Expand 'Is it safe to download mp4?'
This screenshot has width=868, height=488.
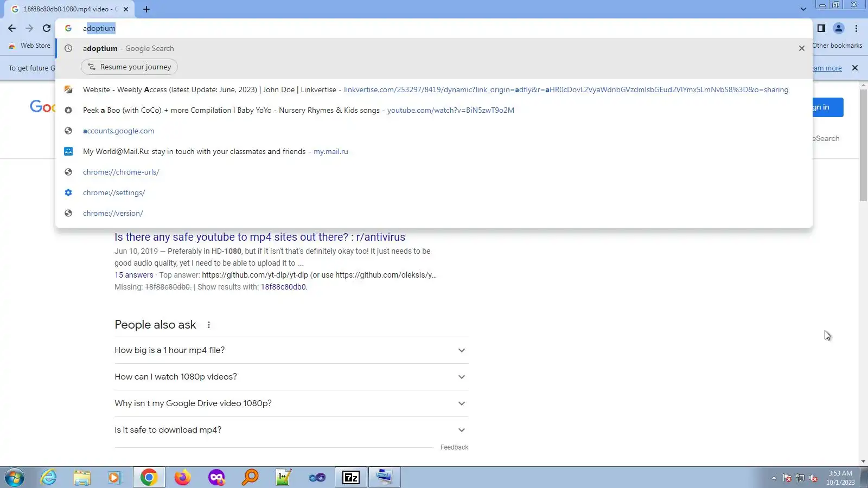(x=291, y=430)
